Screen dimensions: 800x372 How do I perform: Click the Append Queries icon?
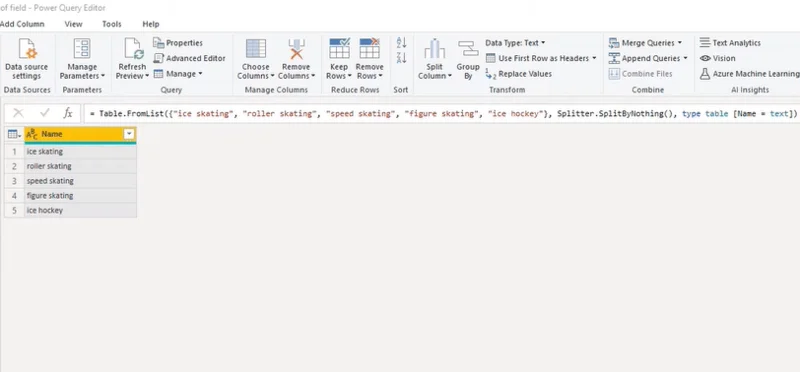tap(614, 58)
